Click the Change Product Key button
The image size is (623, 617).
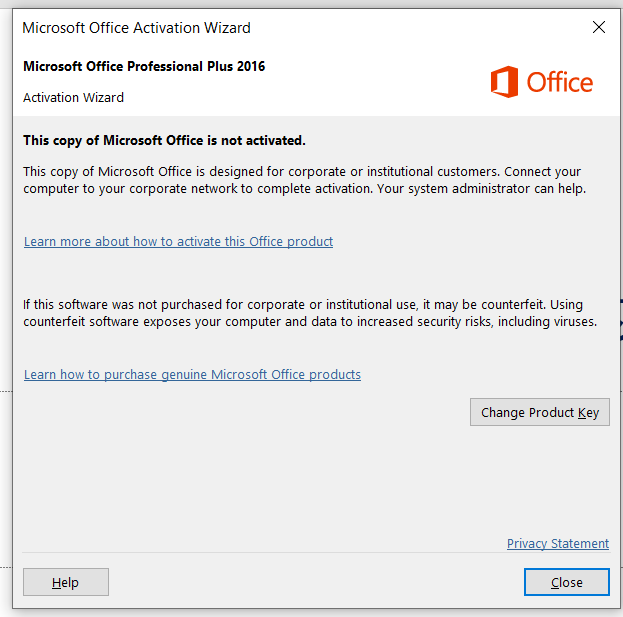[x=540, y=412]
